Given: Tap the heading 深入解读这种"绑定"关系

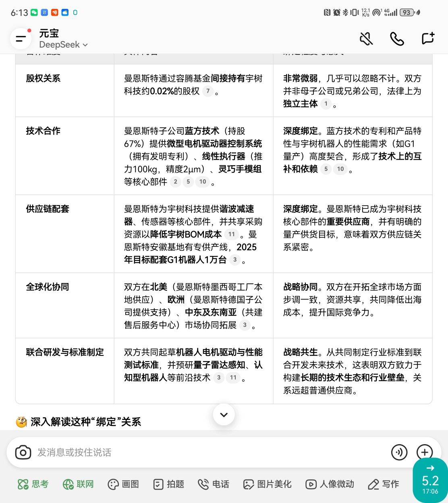Looking at the screenshot, I should tap(86, 422).
